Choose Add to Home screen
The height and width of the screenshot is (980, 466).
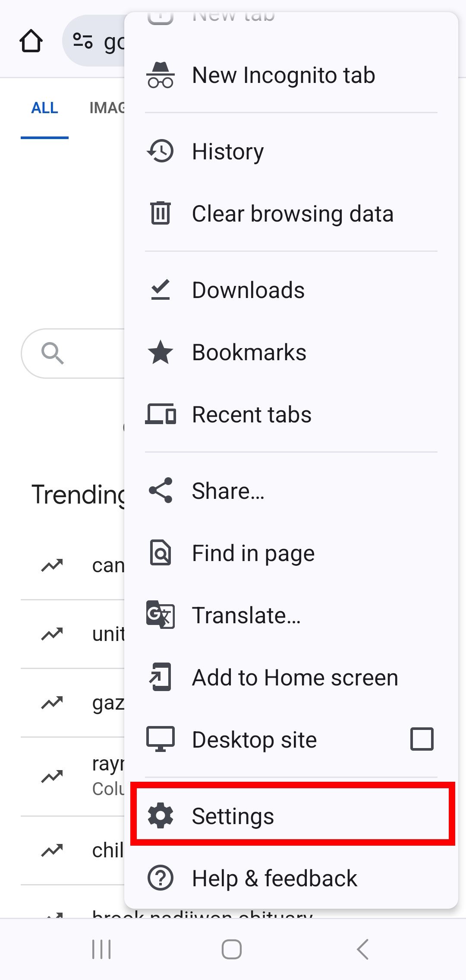point(160,677)
